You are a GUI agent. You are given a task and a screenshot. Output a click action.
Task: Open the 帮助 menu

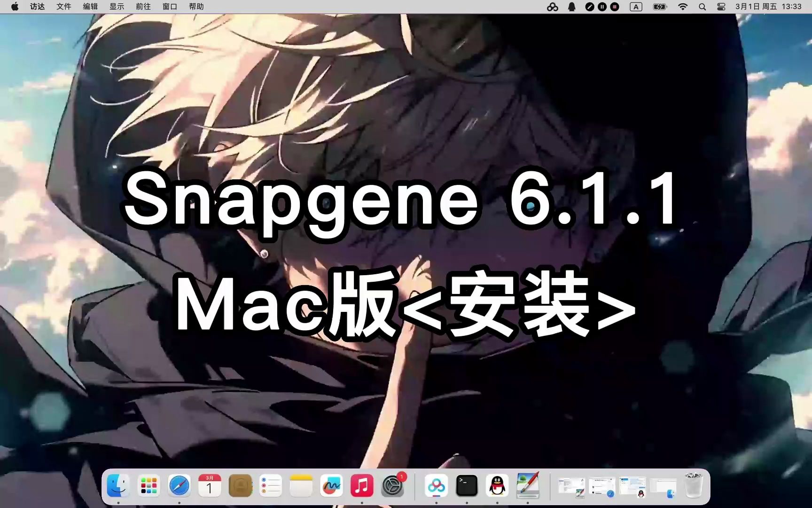196,7
